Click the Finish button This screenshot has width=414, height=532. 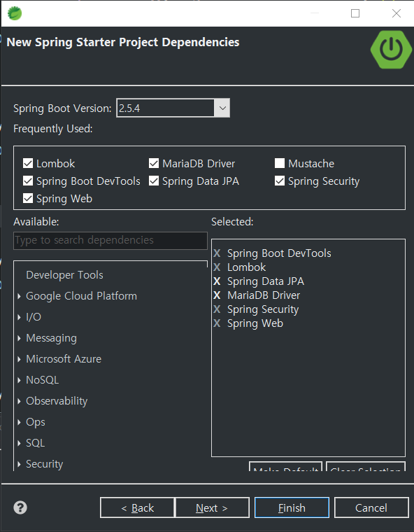292,507
